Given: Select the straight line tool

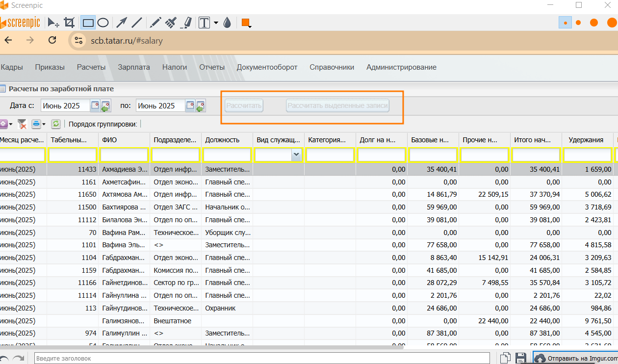Looking at the screenshot, I should 137,23.
